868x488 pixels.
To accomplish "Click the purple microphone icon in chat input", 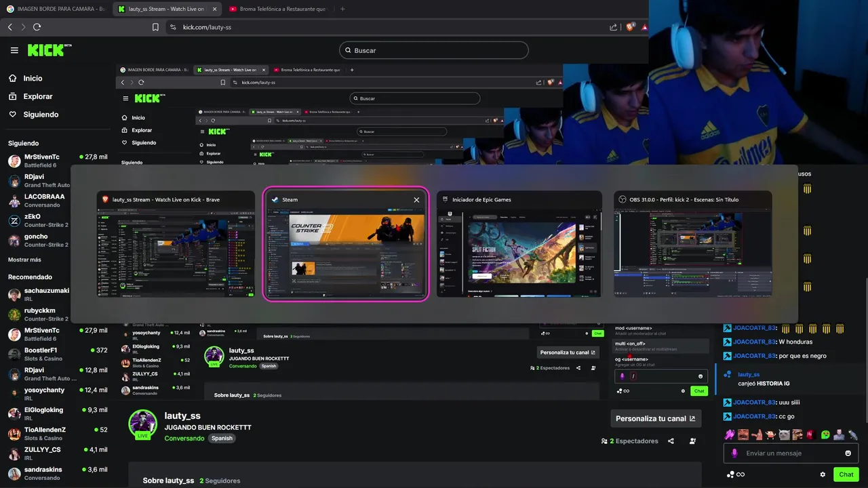I will 734,453.
